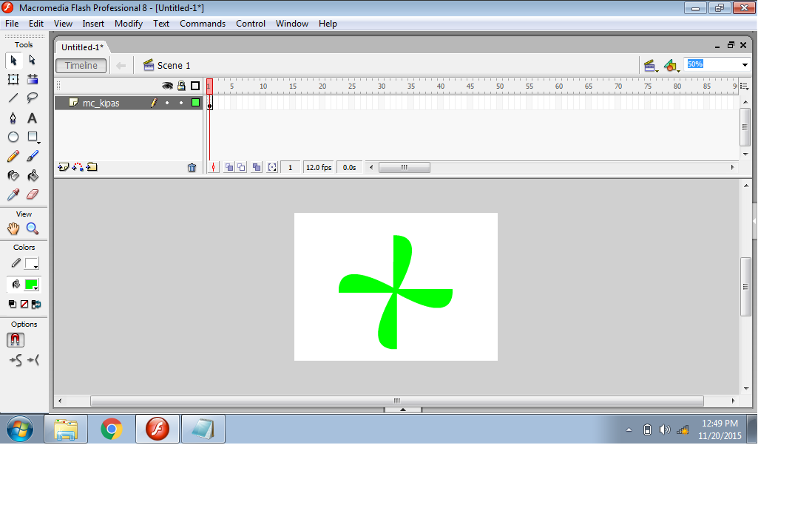The height and width of the screenshot is (513, 812).
Task: Expand the collapsed right-side panels
Action: [x=754, y=221]
